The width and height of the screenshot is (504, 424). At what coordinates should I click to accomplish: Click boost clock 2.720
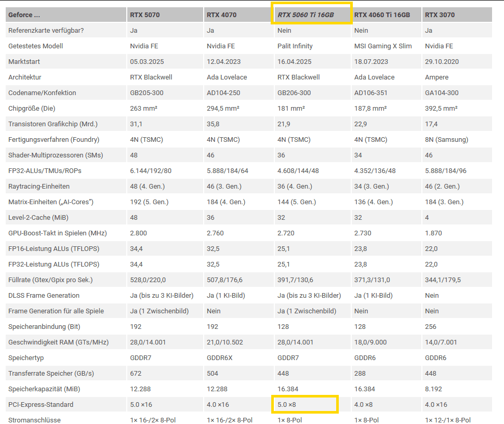(286, 233)
